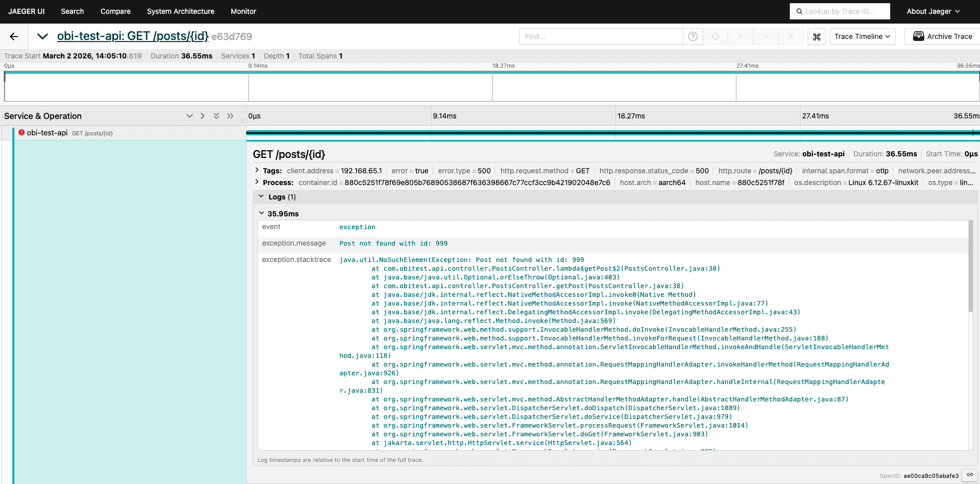Open the Compare page
Screen dimensions: 980x484
tap(115, 11)
